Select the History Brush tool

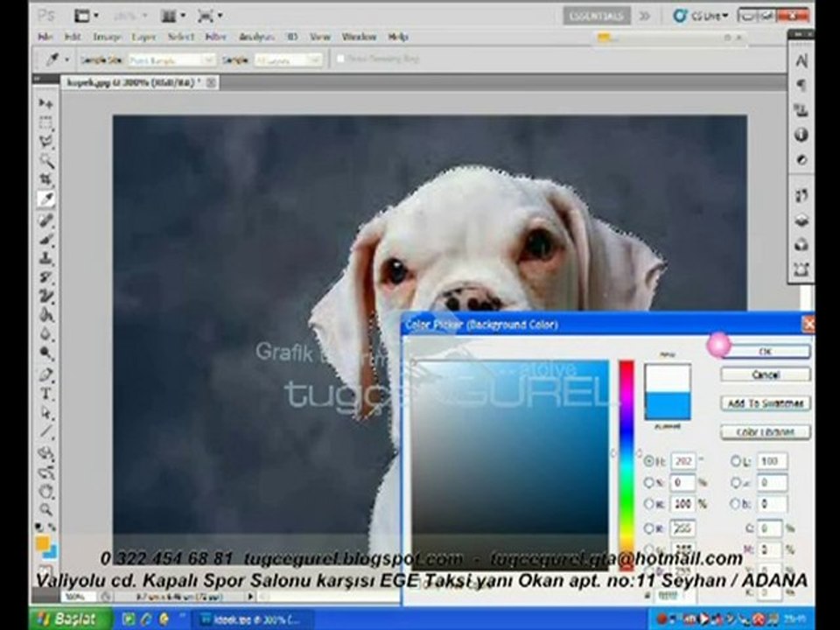point(46,277)
